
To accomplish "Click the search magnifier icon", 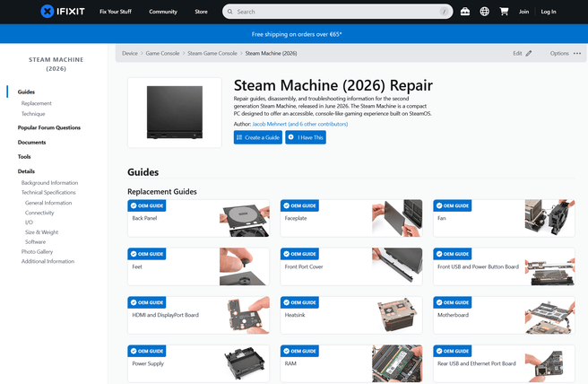I will tap(229, 12).
